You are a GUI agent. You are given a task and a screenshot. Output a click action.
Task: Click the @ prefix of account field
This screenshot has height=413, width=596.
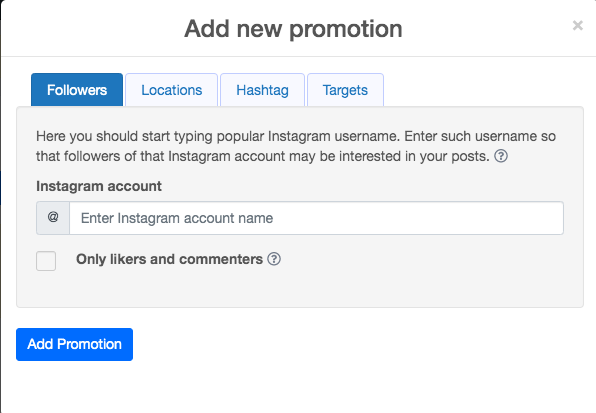(x=53, y=218)
